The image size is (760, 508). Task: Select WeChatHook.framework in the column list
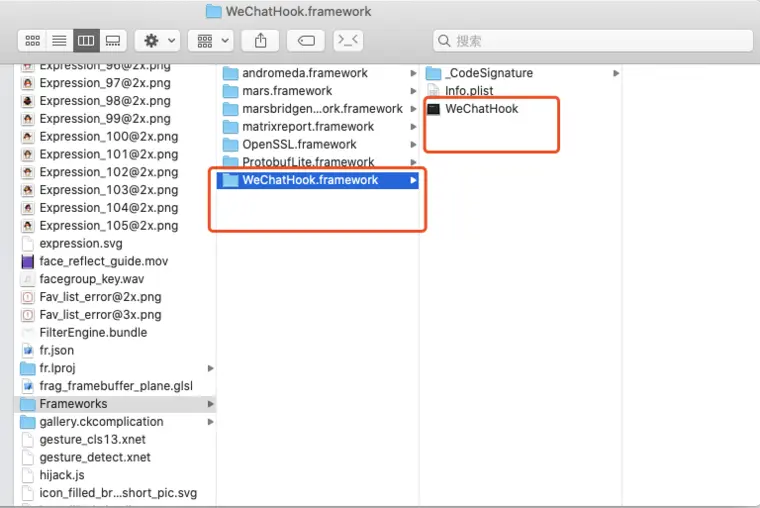pyautogui.click(x=317, y=180)
